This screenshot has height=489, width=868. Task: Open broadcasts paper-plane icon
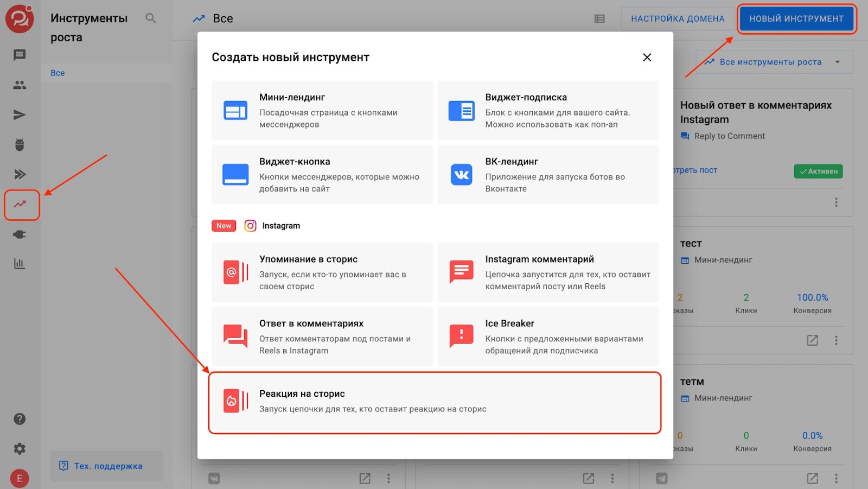(x=20, y=115)
